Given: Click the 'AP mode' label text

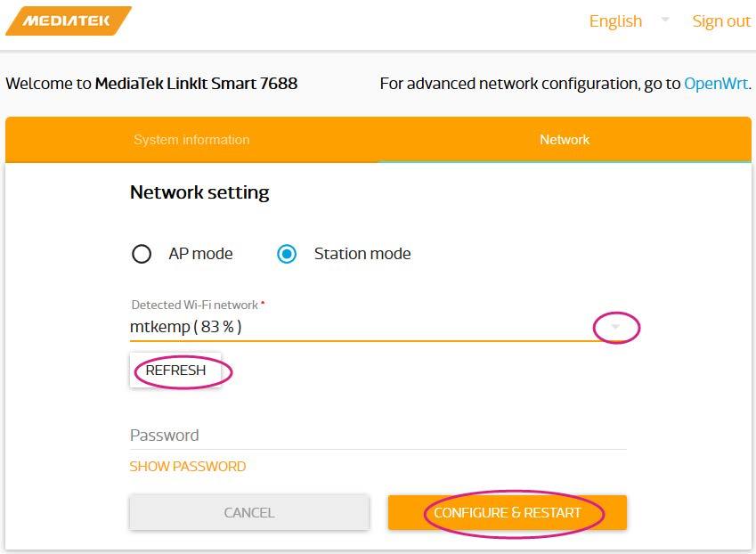Looking at the screenshot, I should (200, 254).
